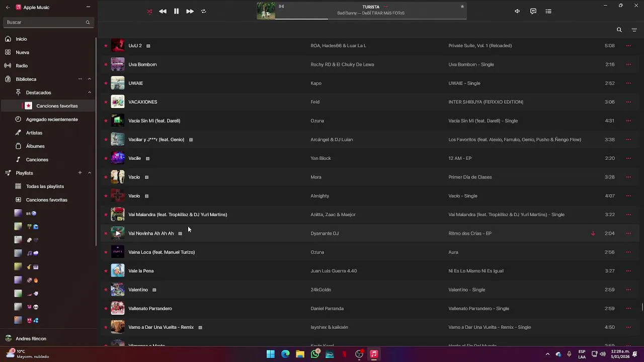Screen dimensions: 644x362
Task: Open more options for VACACIONES
Action: [628, 102]
